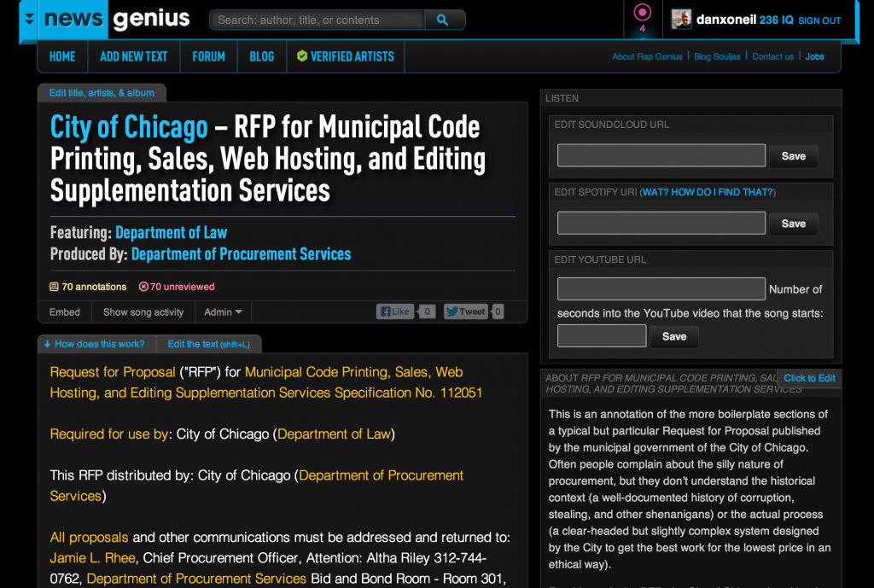Viewport: 874px width, 588px height.
Task: Open the arrow dropdown beside news logo
Action: click(x=29, y=20)
